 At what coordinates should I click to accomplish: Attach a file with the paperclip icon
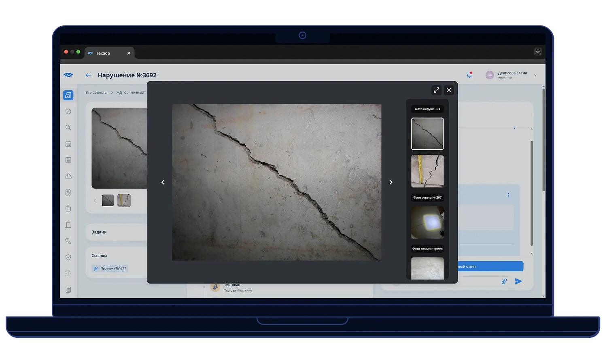click(504, 281)
